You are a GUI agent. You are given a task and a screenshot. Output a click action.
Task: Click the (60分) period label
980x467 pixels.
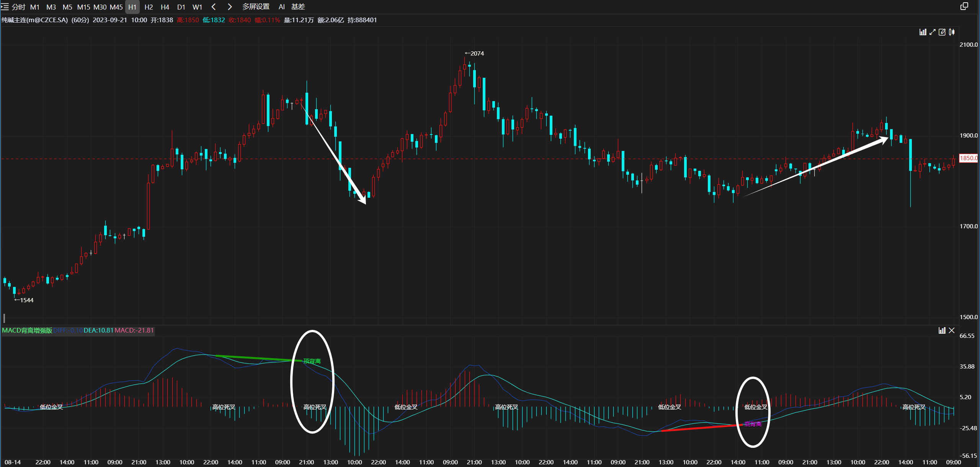(80, 20)
